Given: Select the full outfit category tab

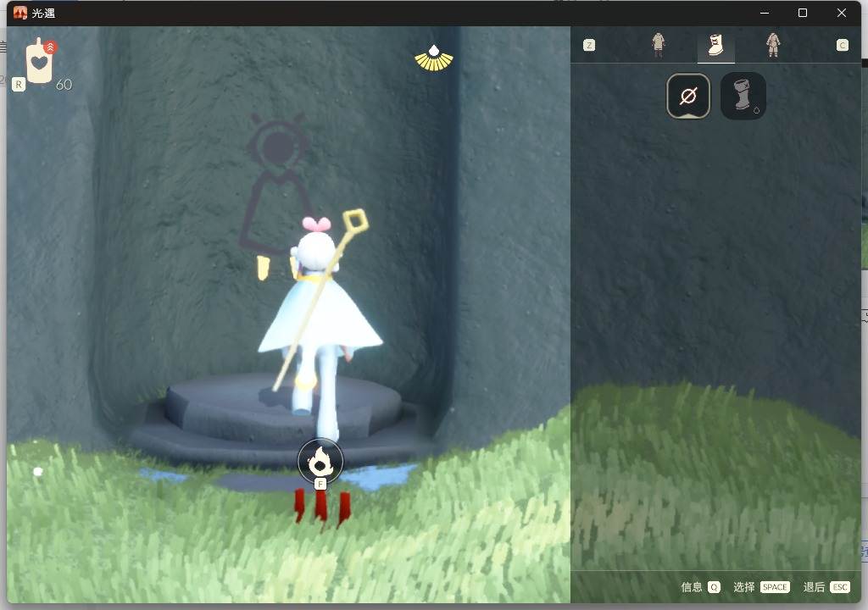Looking at the screenshot, I should click(773, 45).
